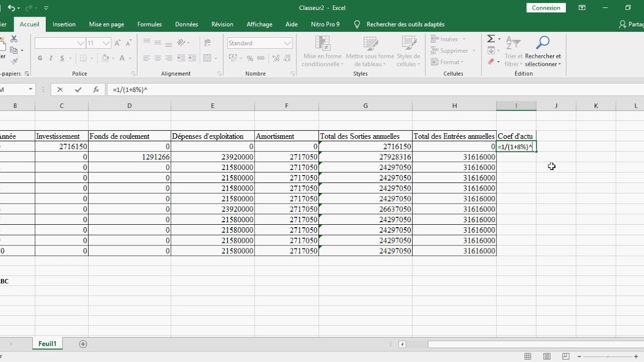
Task: Open Mise en forme conditionnelle menu
Action: click(323, 51)
